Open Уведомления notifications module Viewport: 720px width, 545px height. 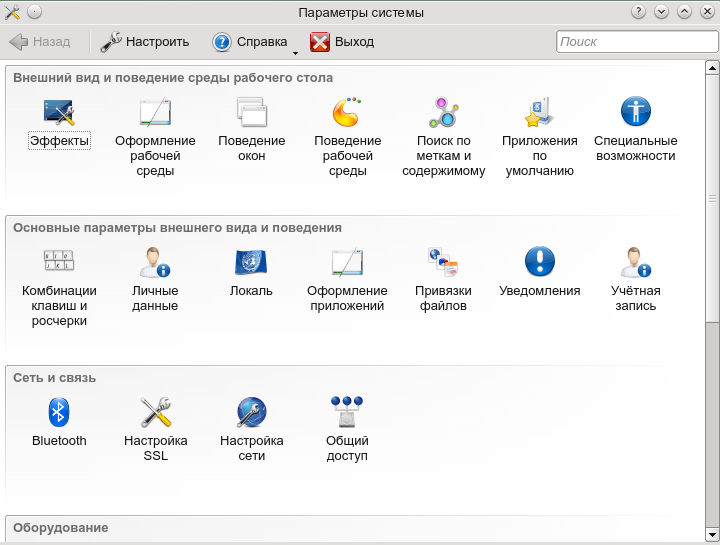(x=540, y=273)
